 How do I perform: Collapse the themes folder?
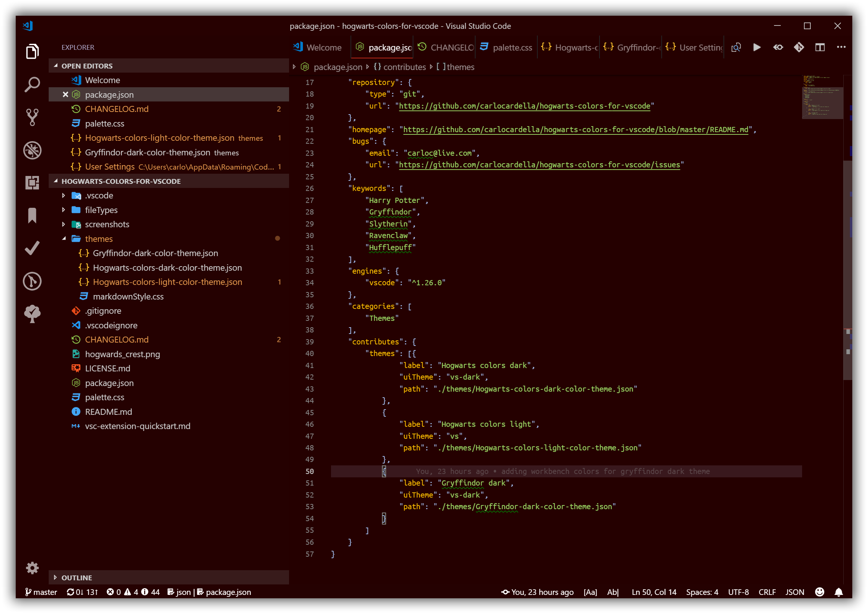tap(99, 239)
